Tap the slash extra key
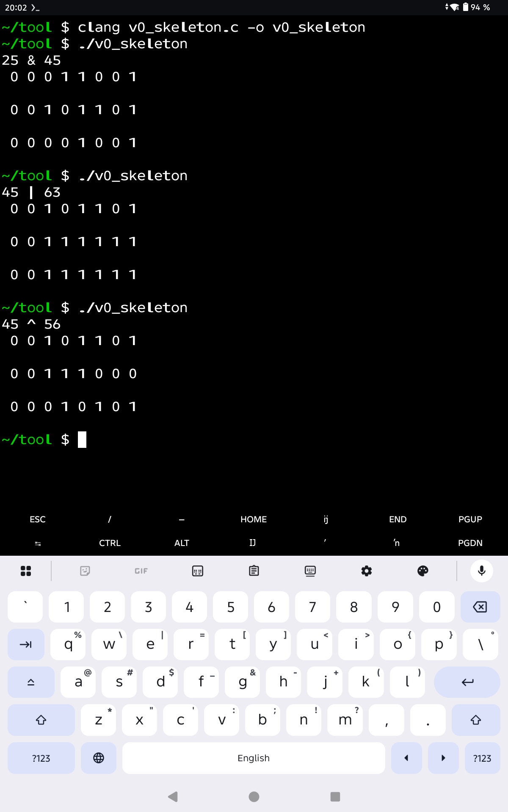 click(x=110, y=519)
